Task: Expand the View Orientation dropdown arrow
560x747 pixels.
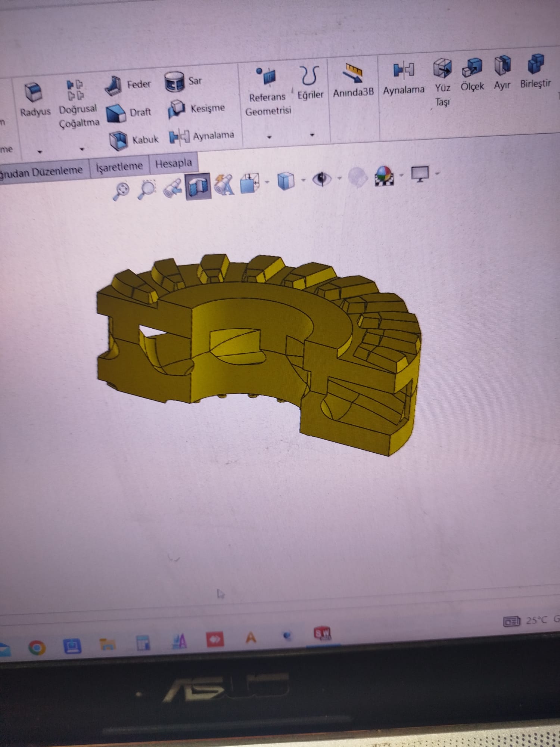Action: (267, 182)
